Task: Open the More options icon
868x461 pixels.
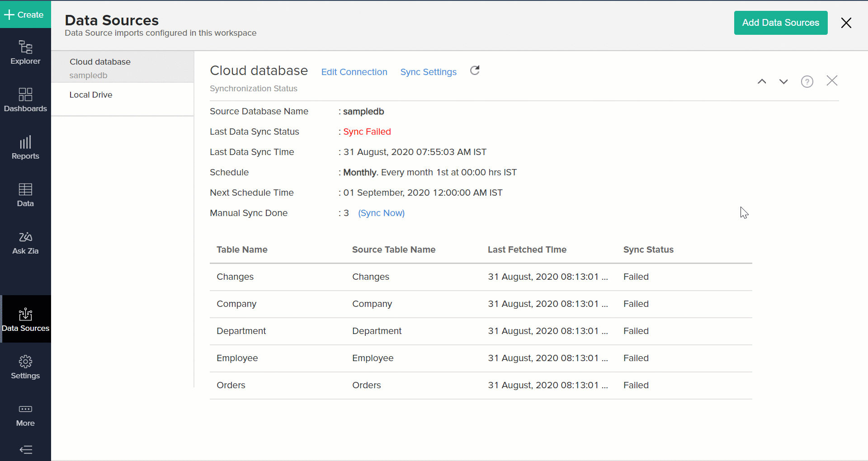Action: click(x=25, y=415)
